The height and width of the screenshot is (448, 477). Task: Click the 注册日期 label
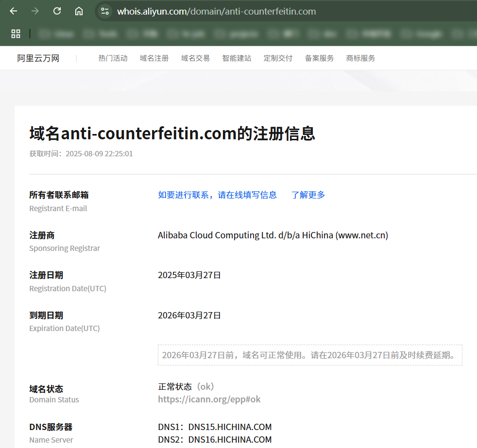tap(46, 275)
